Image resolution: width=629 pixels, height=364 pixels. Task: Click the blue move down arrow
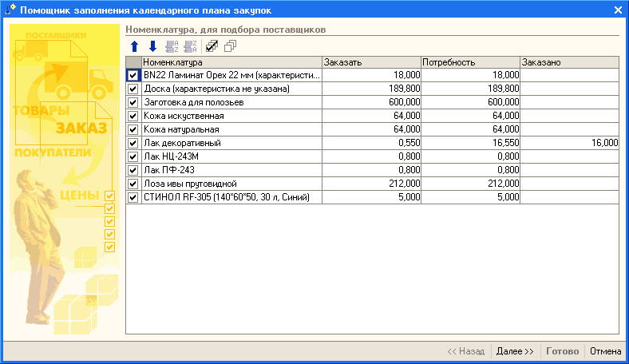[152, 46]
